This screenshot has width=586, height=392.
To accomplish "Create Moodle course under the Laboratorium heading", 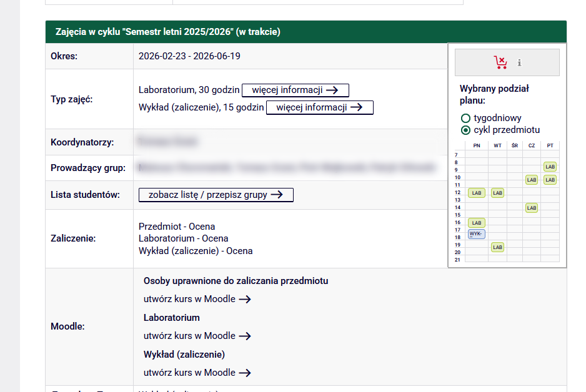I will click(x=197, y=336).
